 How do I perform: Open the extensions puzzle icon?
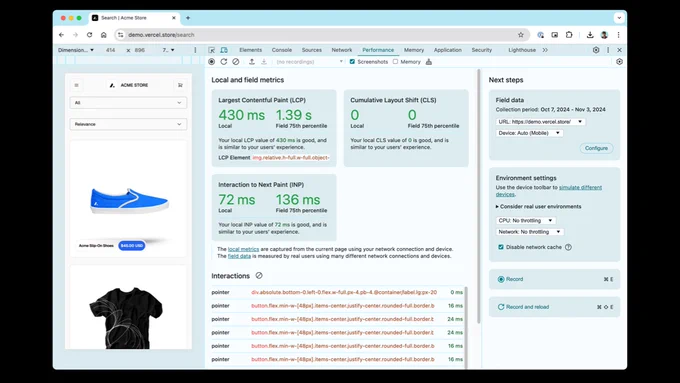coord(569,35)
